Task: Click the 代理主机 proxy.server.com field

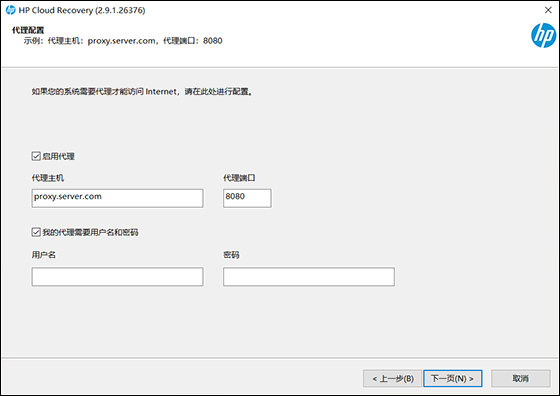Action: (x=118, y=198)
